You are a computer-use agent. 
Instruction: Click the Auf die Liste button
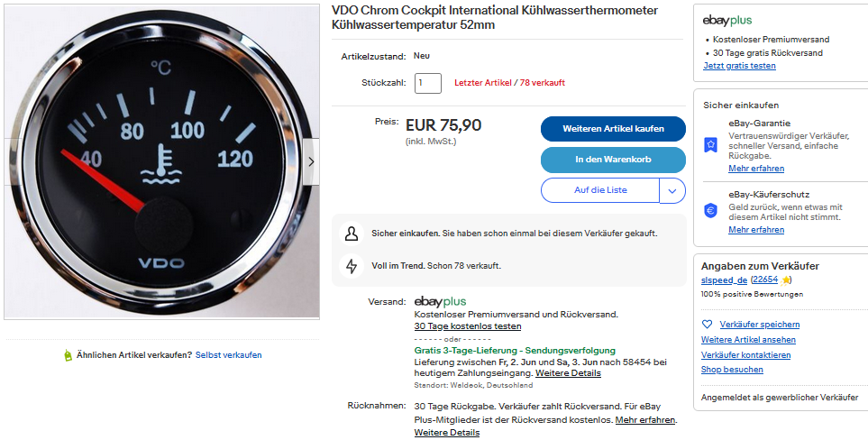click(600, 191)
